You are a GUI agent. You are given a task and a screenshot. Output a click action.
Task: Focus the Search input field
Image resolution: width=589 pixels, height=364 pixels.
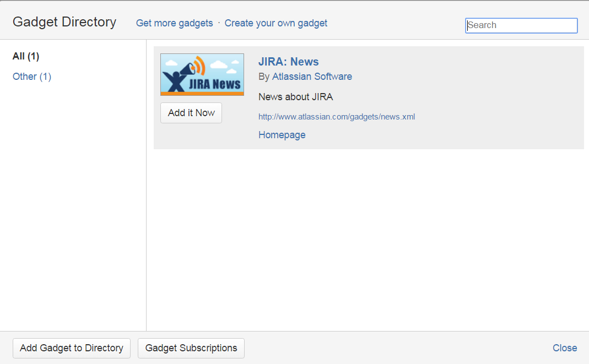tap(521, 25)
